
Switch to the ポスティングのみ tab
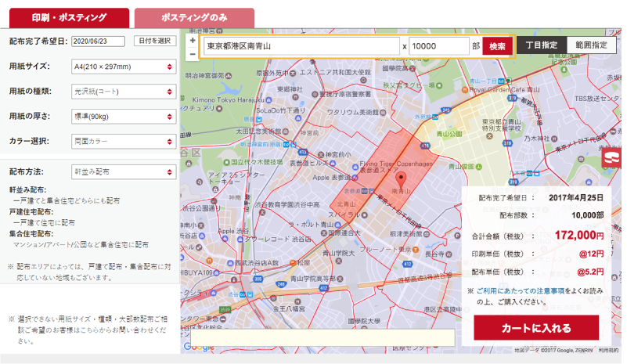(194, 17)
